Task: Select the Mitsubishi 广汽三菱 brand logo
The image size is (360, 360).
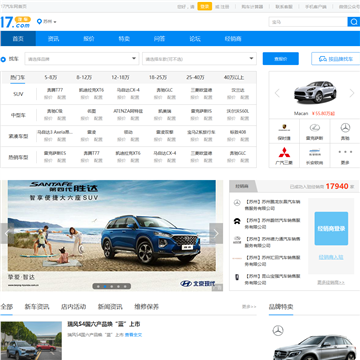Action: (x=284, y=152)
